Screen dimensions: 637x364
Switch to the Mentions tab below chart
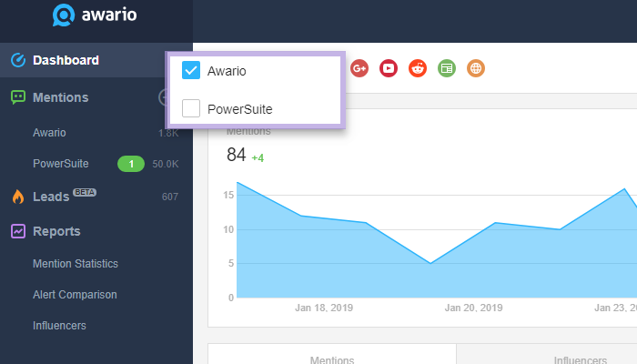click(x=332, y=354)
